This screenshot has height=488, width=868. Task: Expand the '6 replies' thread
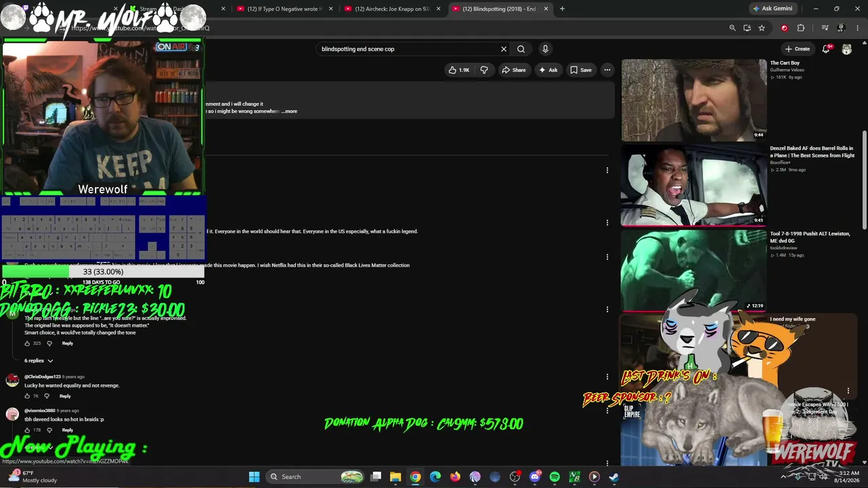click(x=39, y=361)
